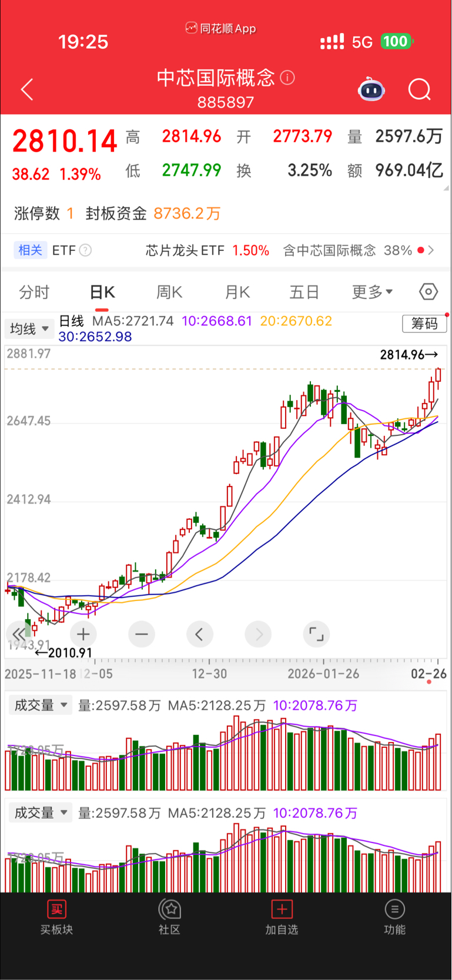Tap the 相关 tag
This screenshot has height=980, width=452.
click(x=30, y=250)
